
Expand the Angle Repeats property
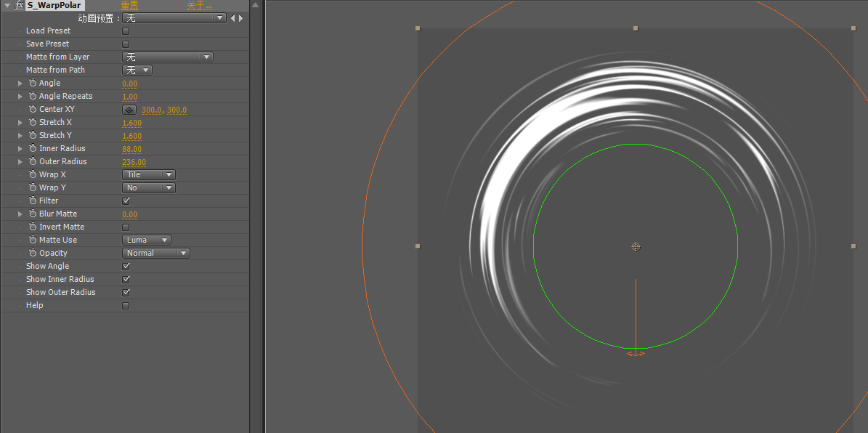[x=20, y=97]
